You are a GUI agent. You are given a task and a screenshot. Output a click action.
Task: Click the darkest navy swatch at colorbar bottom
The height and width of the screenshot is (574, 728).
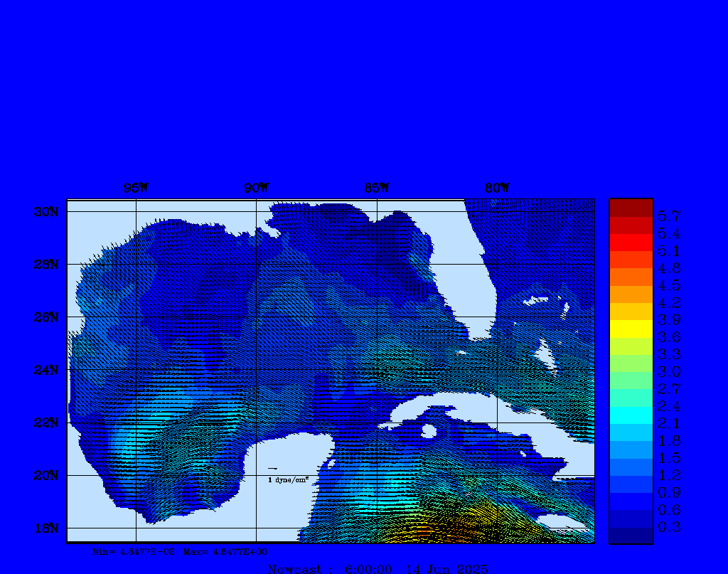click(x=631, y=536)
